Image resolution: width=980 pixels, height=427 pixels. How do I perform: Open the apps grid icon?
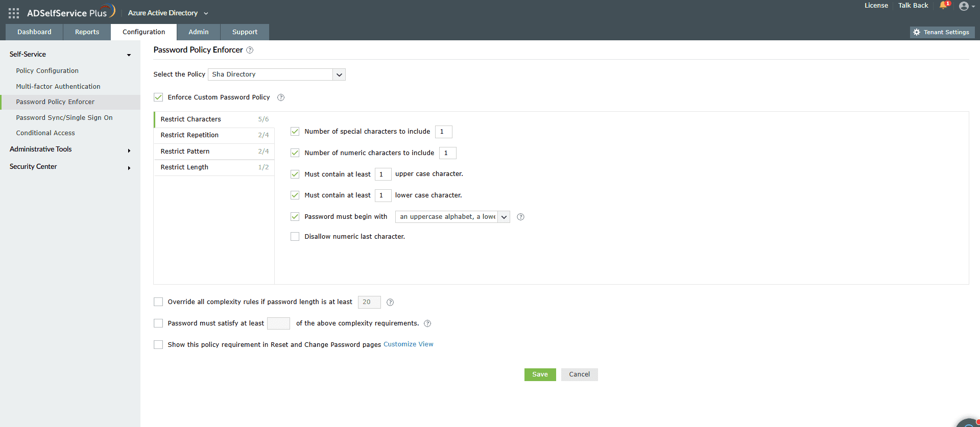[14, 13]
